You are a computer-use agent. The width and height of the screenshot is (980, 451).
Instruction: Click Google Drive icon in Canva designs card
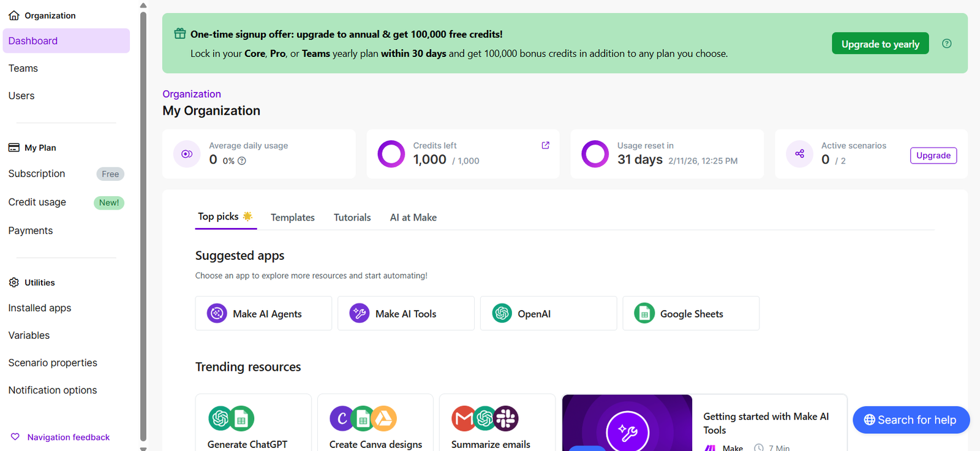385,419
